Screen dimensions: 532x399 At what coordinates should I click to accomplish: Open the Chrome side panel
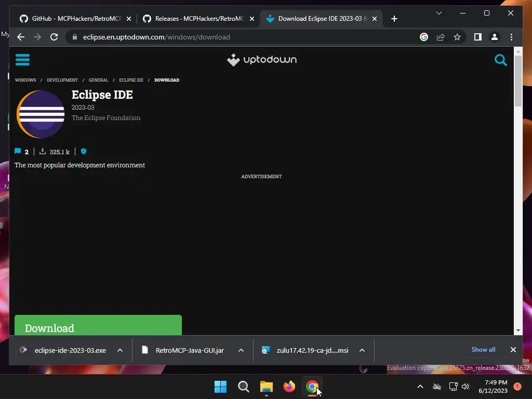(x=478, y=37)
